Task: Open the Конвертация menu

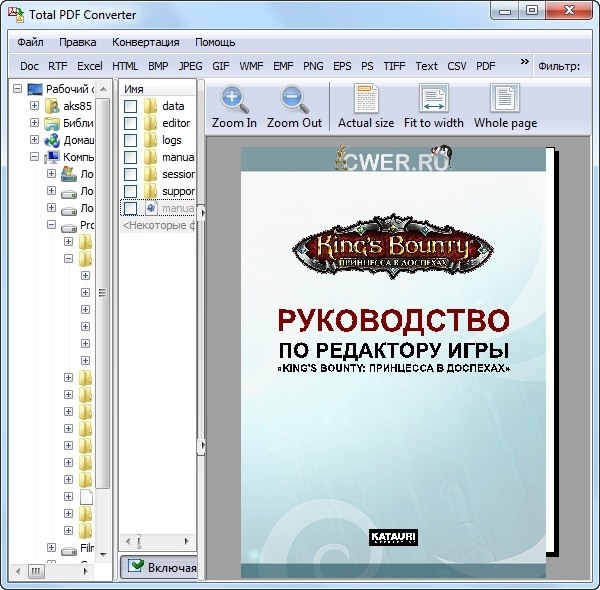Action: point(146,42)
